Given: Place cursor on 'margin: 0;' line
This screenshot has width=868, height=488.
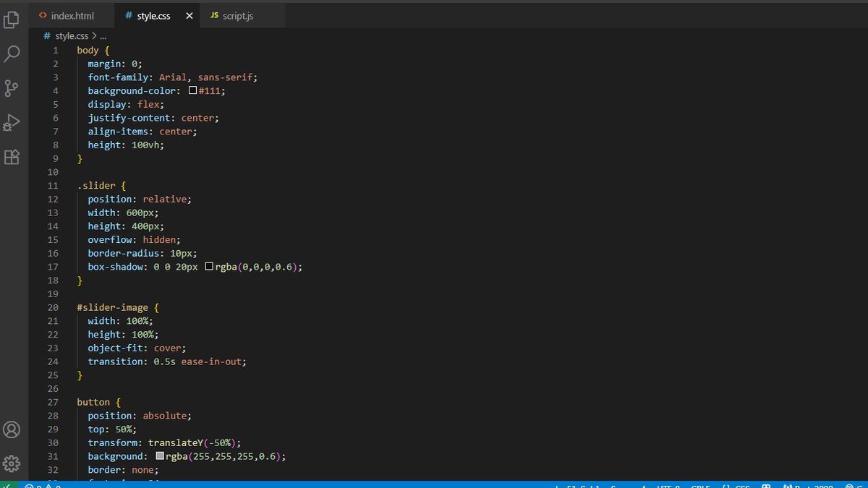Looking at the screenshot, I should tap(115, 64).
